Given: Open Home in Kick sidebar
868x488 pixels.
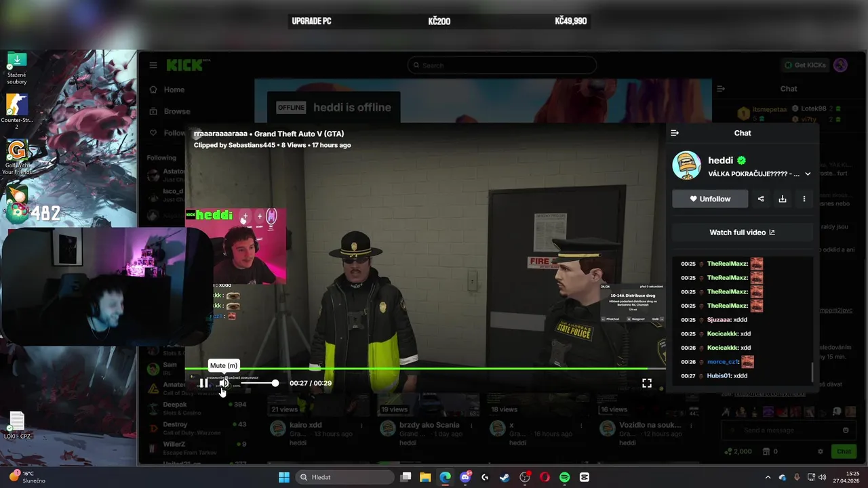Looking at the screenshot, I should pyautogui.click(x=167, y=89).
